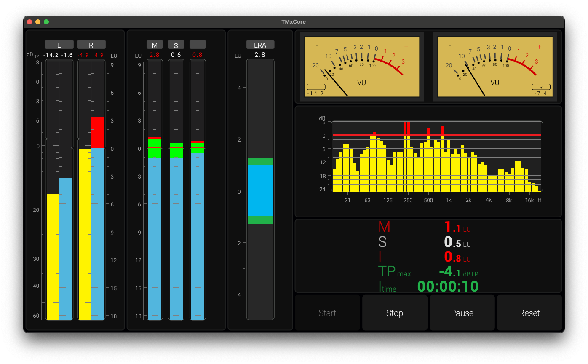This screenshot has width=588, height=364.
Task: Toggle the M momentary meter label
Action: point(155,45)
